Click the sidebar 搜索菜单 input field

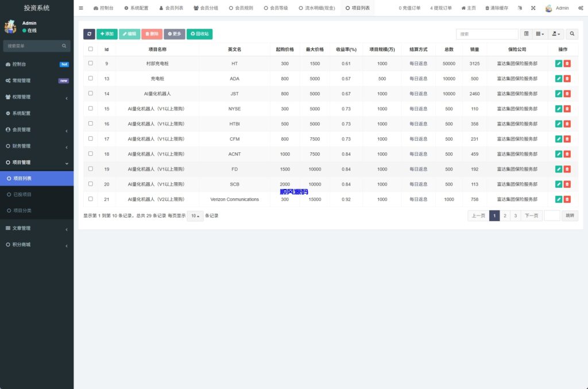[x=33, y=46]
